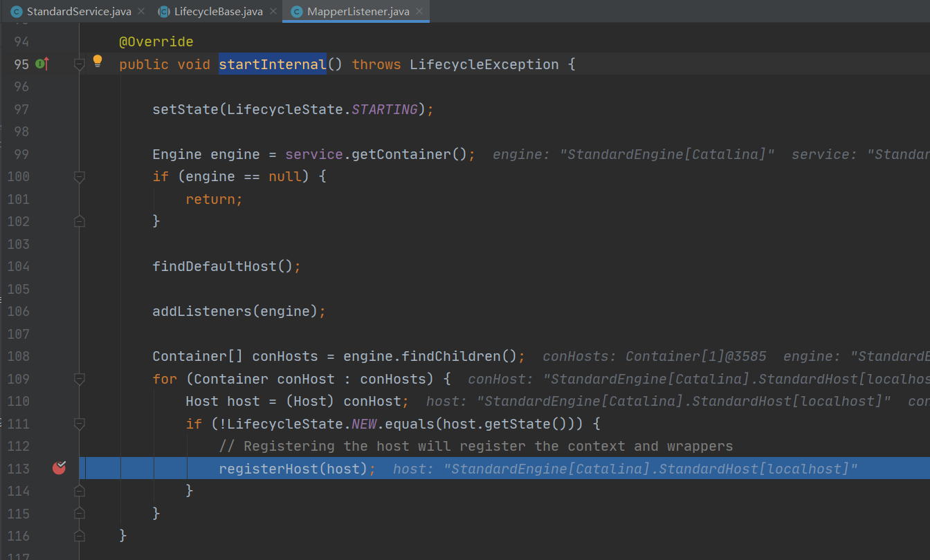Switch to the StandardService.java tab
This screenshot has height=560, width=930.
tap(78, 12)
